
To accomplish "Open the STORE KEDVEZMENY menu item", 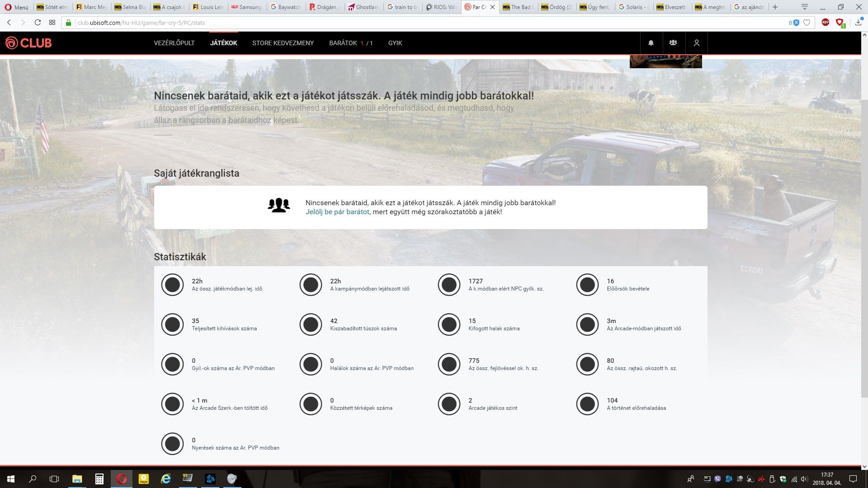I will (283, 43).
